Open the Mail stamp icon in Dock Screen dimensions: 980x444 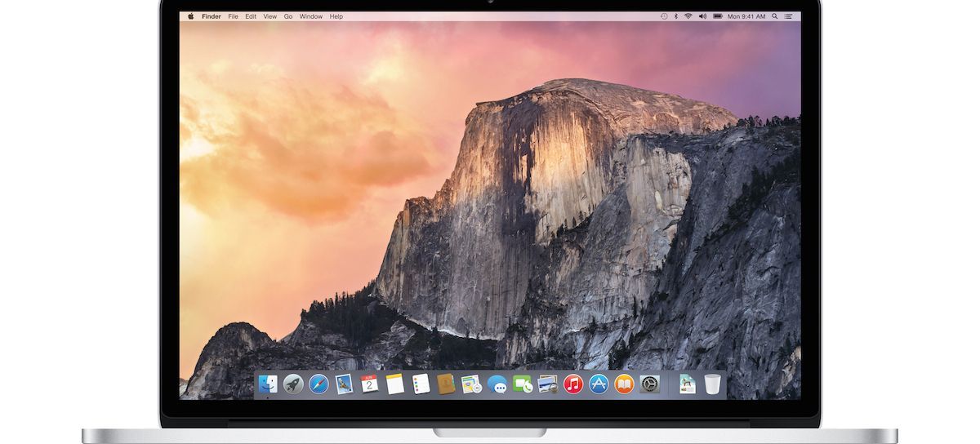(344, 384)
